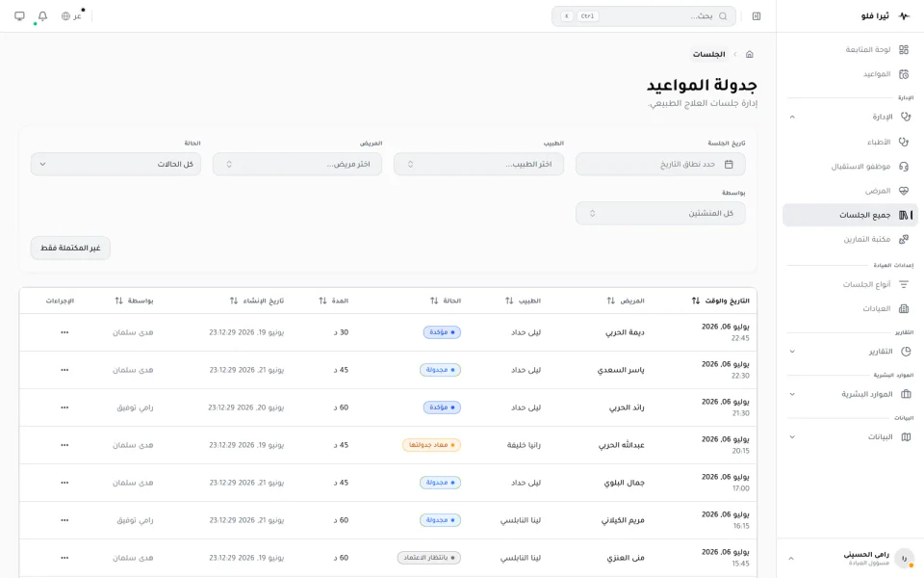Open مكتبة التمارين in sidebar
This screenshot has height=578, width=924.
tap(850, 239)
